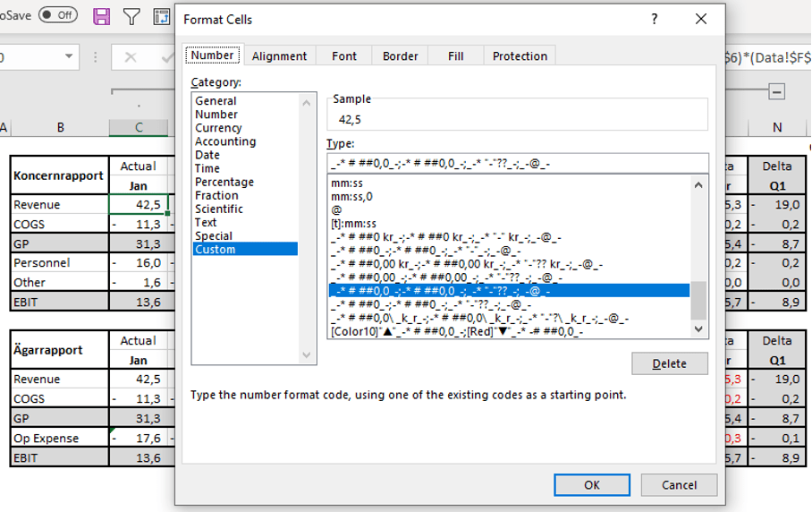The image size is (812, 512).
Task: Click the Type format code field
Action: 517,163
